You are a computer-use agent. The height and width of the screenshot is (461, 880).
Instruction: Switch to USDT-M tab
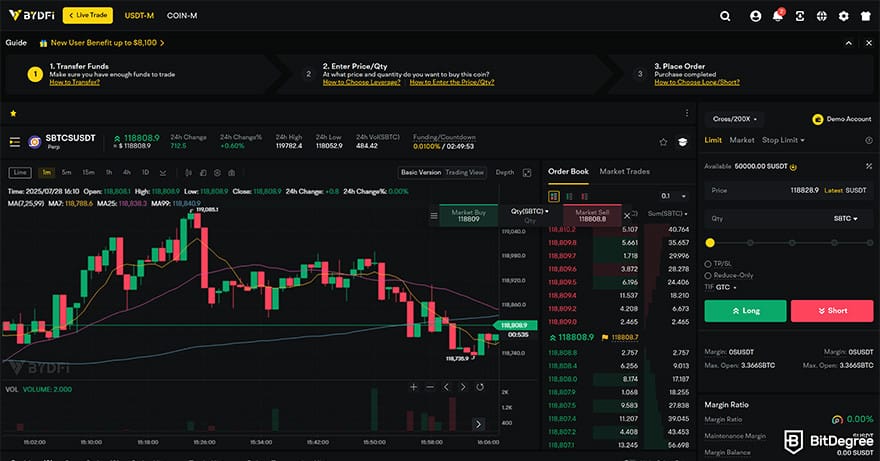coord(139,16)
